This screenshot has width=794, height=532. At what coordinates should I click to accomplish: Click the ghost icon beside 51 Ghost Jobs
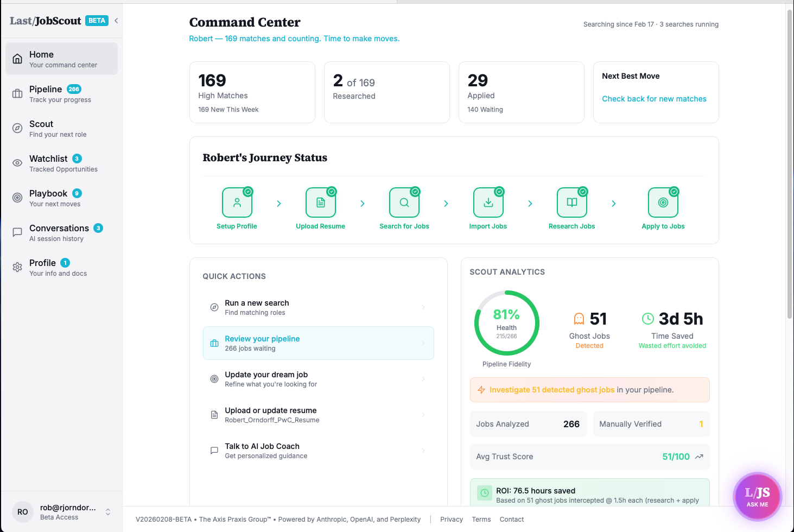(579, 318)
